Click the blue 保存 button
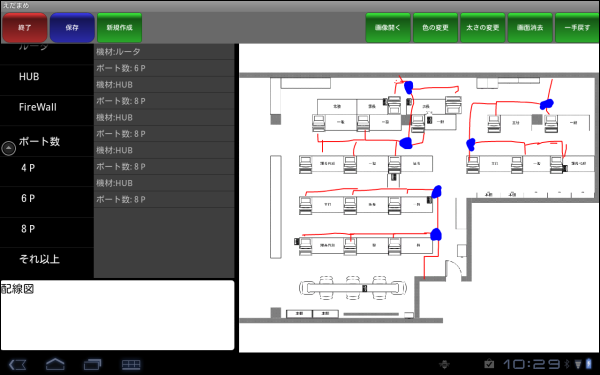600x375 pixels. (x=72, y=28)
